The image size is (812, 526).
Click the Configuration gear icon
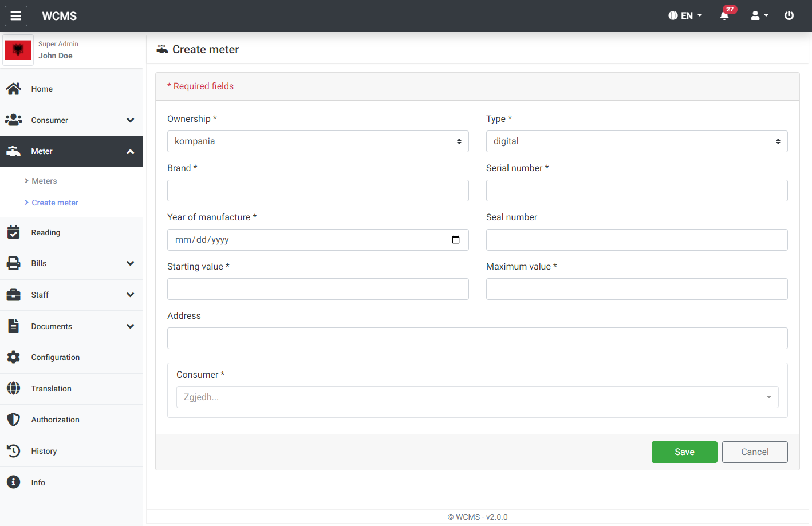[x=14, y=357]
